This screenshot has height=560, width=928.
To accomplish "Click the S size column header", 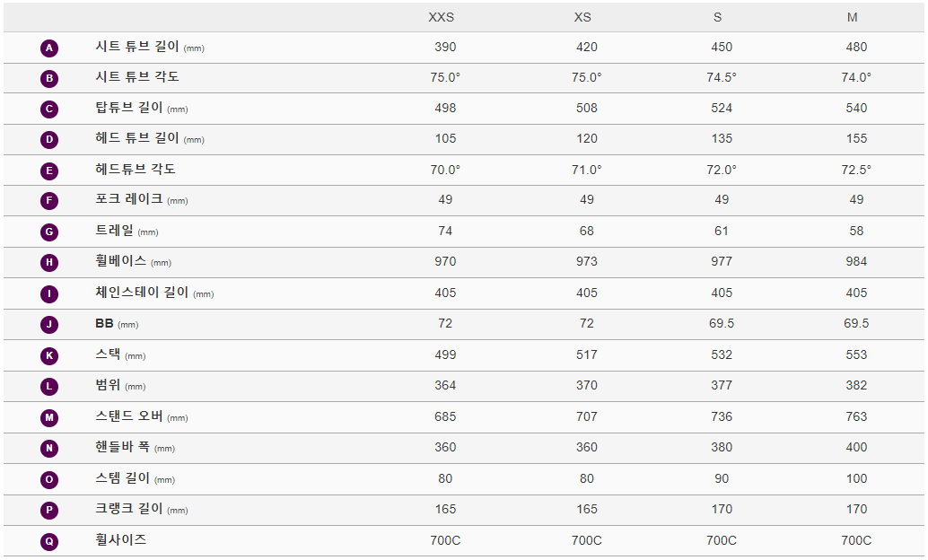I will pos(717,18).
